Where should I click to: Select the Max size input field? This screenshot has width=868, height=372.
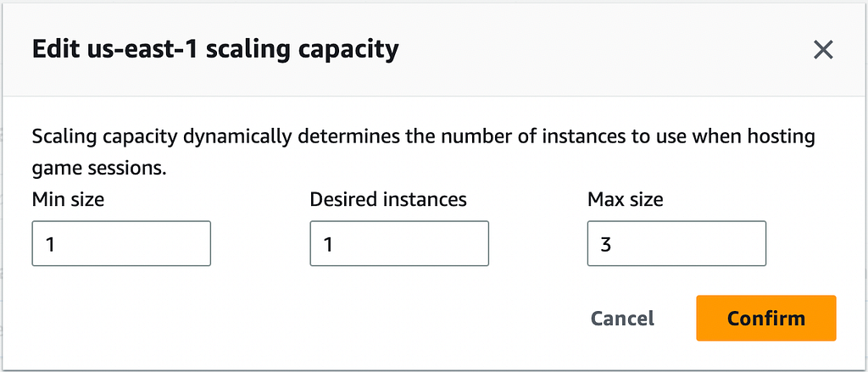tap(676, 244)
